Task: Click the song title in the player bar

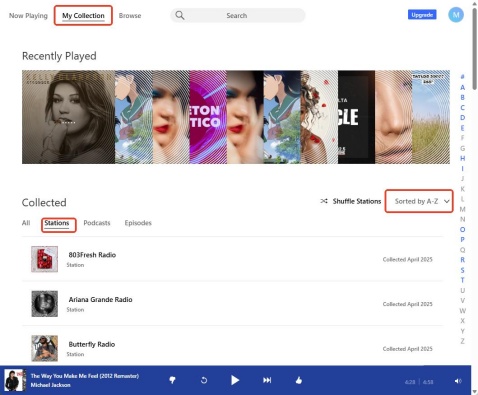Action: (x=85, y=376)
